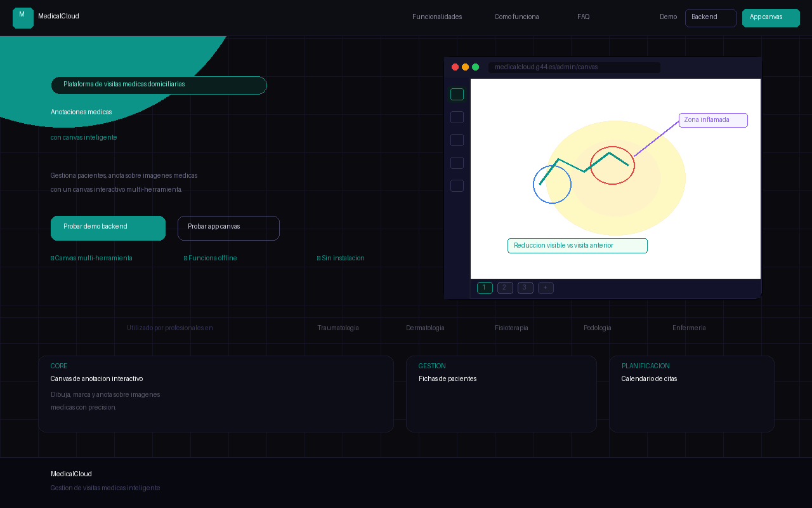
Task: Select the active tool in the canvas sidebar
Action: coord(457,94)
